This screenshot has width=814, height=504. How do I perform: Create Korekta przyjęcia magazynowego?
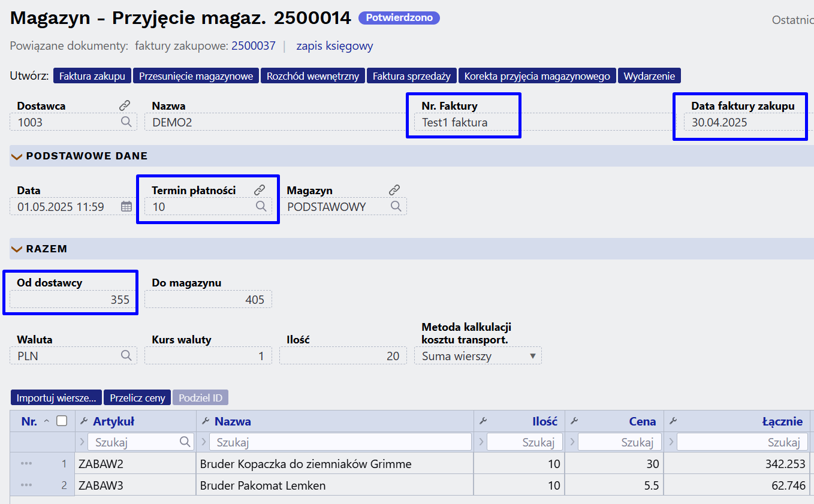[x=538, y=76]
